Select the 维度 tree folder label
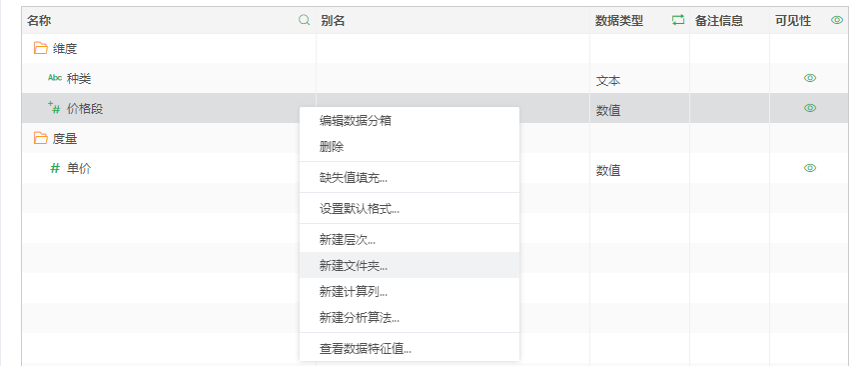 click(65, 49)
